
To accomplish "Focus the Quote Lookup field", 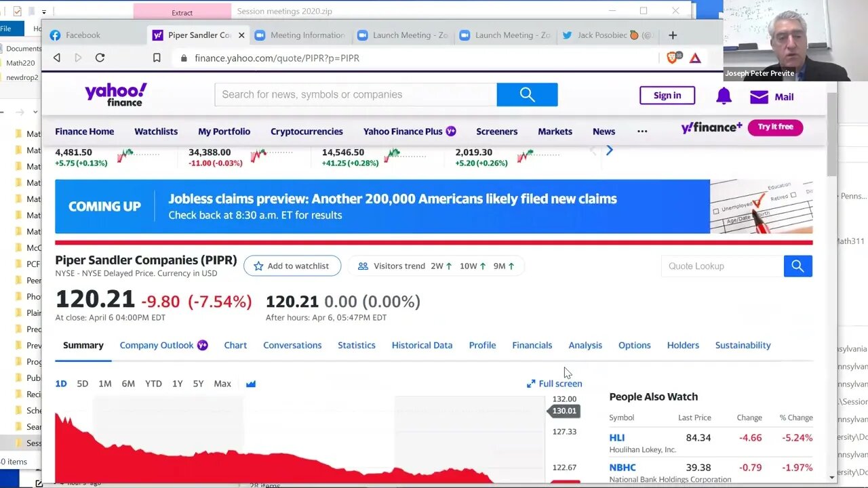I will (x=722, y=266).
